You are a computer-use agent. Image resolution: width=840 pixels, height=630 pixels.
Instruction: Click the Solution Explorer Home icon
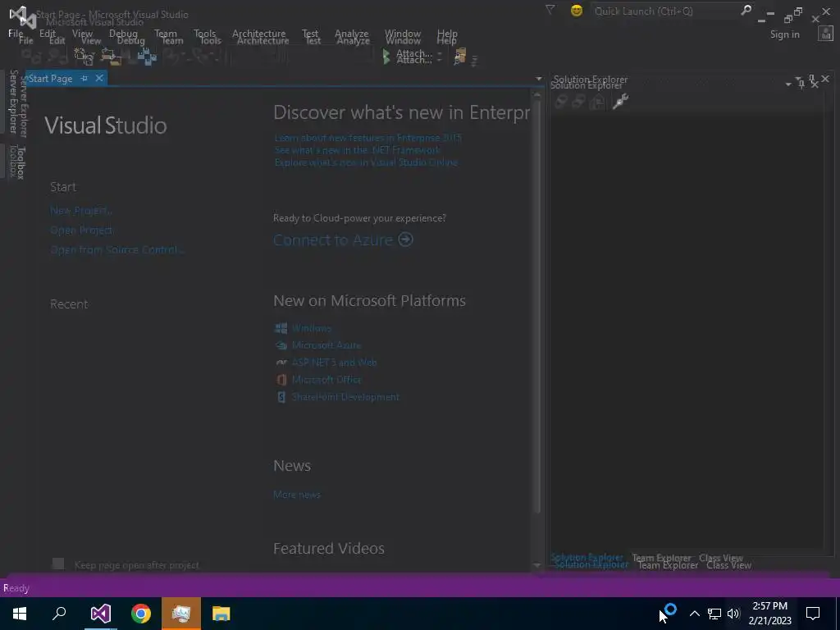point(597,101)
